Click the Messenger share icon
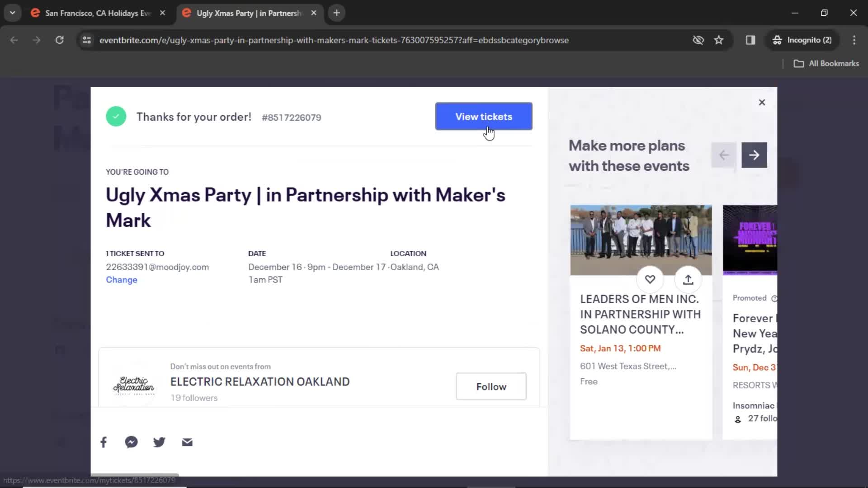 point(132,442)
